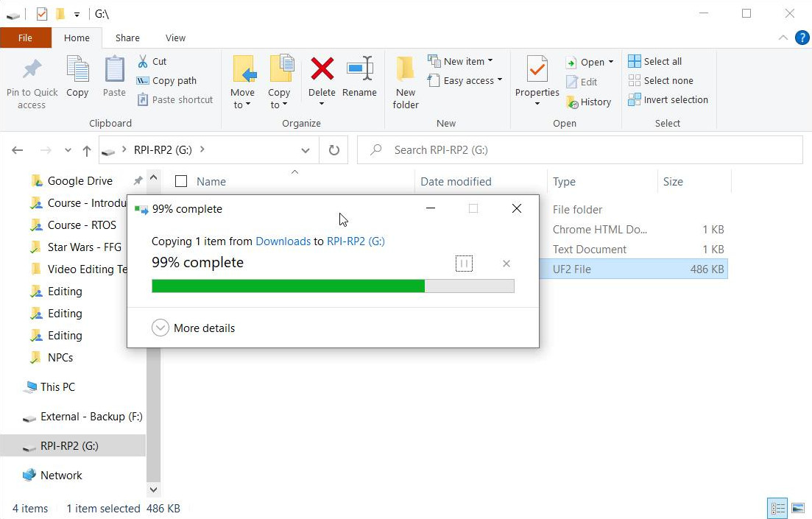Open the File menu tab
The width and height of the screenshot is (812, 519).
pyautogui.click(x=25, y=38)
